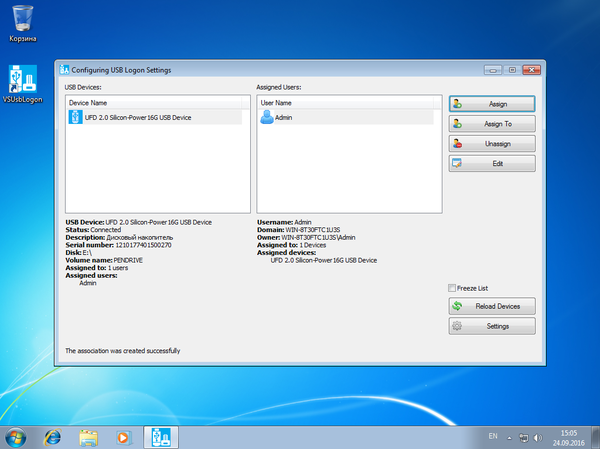Click the Windows Start orb
The height and width of the screenshot is (449, 600).
(x=17, y=437)
